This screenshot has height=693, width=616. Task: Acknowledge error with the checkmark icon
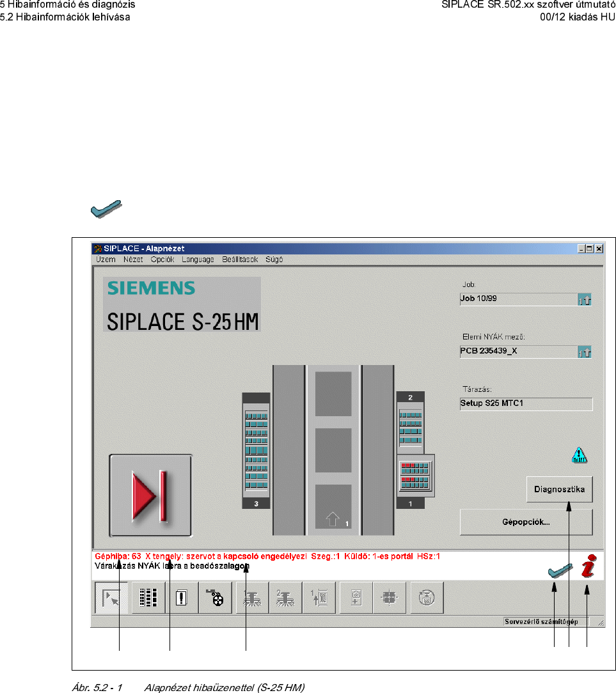pyautogui.click(x=560, y=571)
